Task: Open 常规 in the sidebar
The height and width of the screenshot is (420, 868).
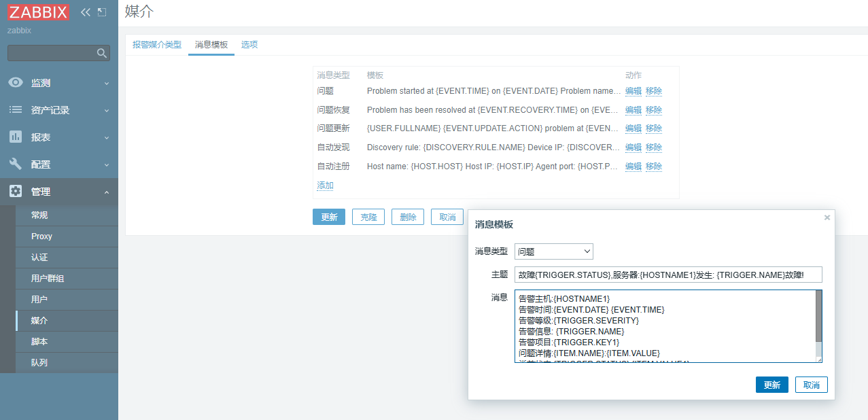Action: tap(67, 215)
